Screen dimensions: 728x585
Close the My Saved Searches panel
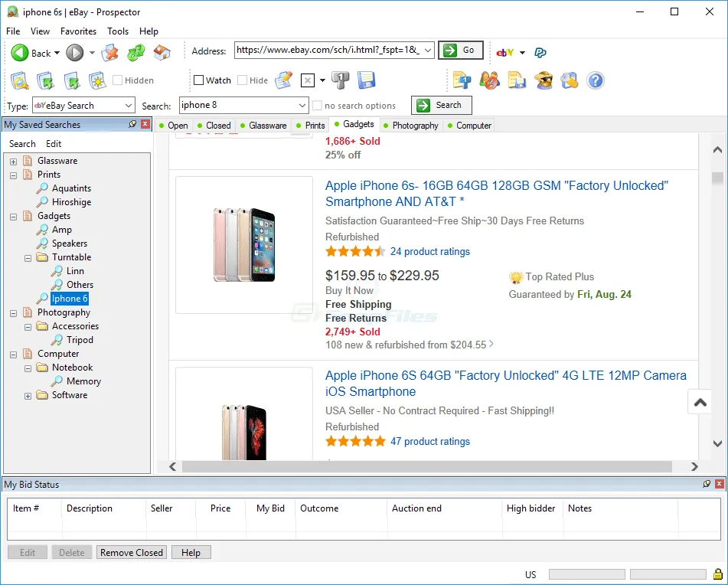(x=145, y=124)
